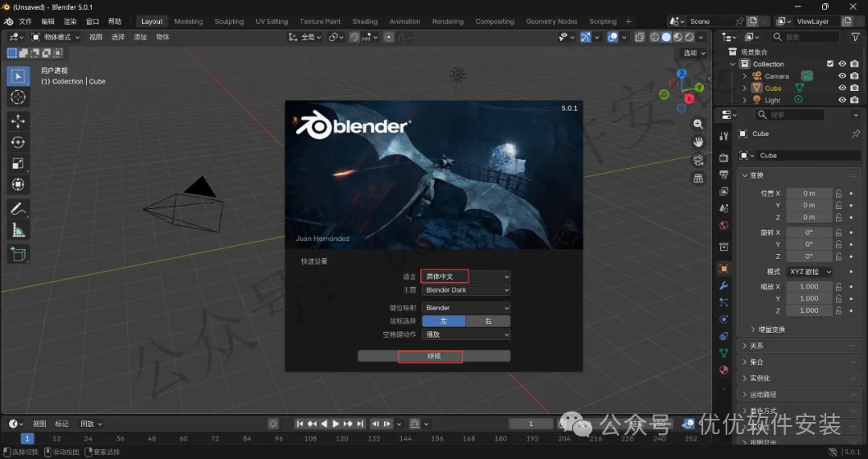This screenshot has width=868, height=459.
Task: Open the Tool properties tab icon
Action: 723,136
